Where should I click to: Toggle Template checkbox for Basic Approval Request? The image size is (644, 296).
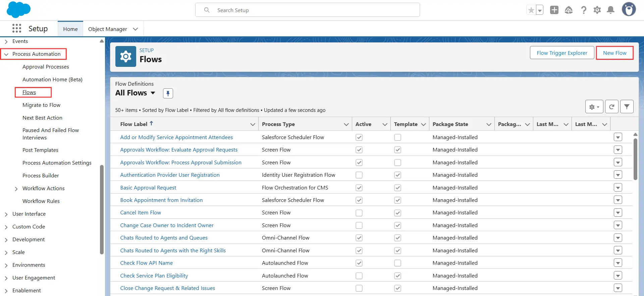[x=397, y=188]
